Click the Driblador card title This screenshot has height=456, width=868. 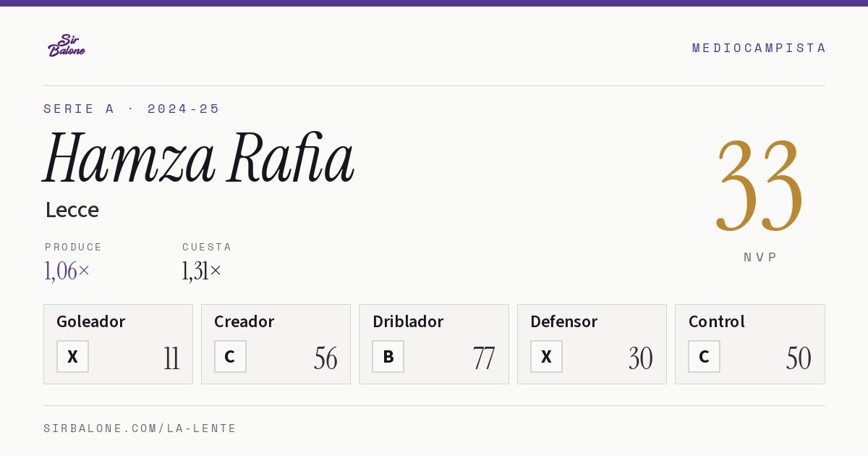point(408,321)
